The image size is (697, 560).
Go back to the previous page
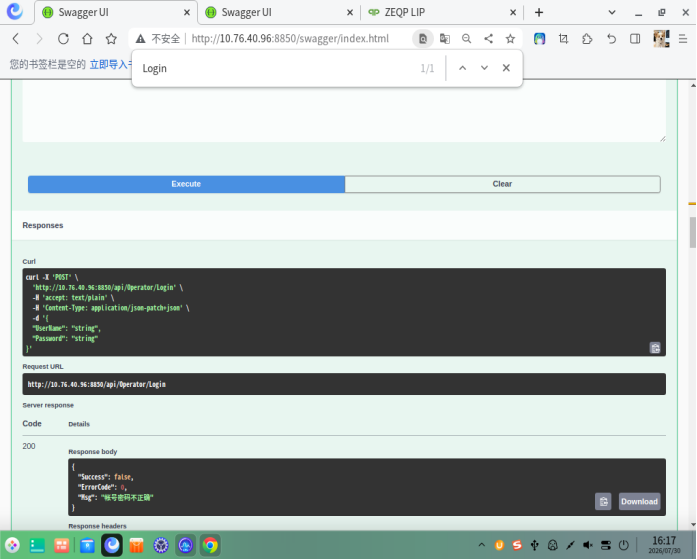coord(16,39)
